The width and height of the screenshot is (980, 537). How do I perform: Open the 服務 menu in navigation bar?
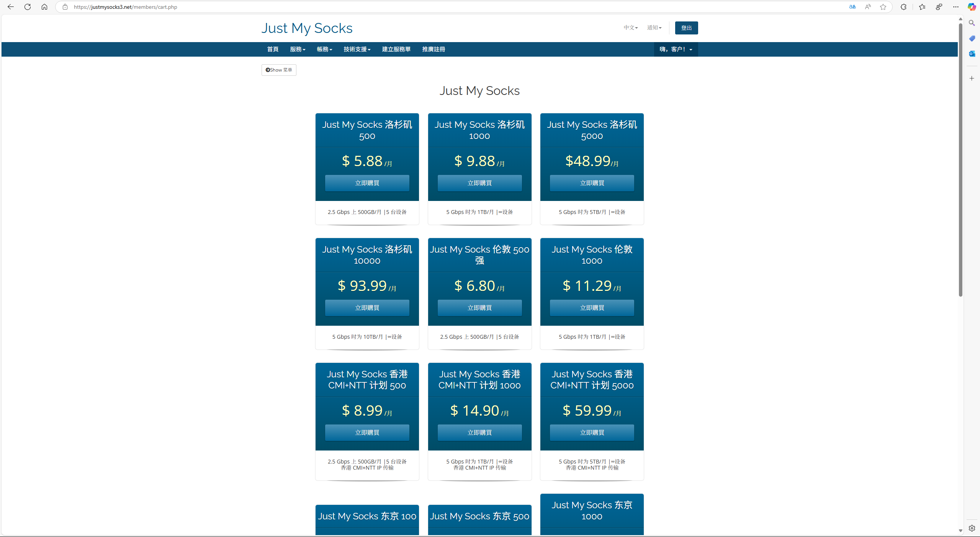[297, 49]
